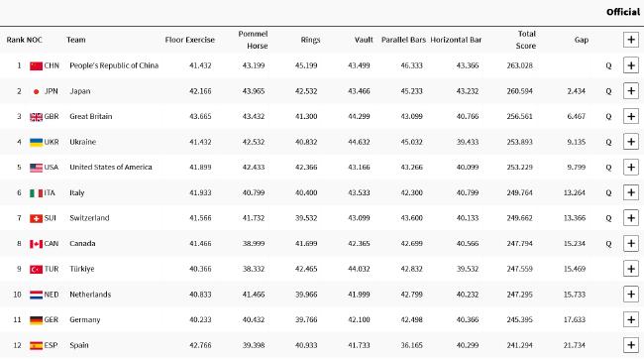644x359 pixels.
Task: Click the Japan team name
Action: tap(80, 91)
